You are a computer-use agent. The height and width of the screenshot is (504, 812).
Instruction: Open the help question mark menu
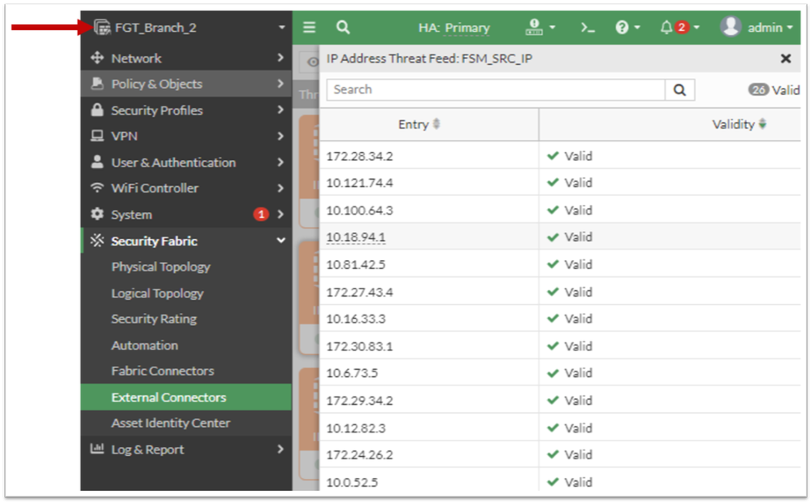pos(622,28)
